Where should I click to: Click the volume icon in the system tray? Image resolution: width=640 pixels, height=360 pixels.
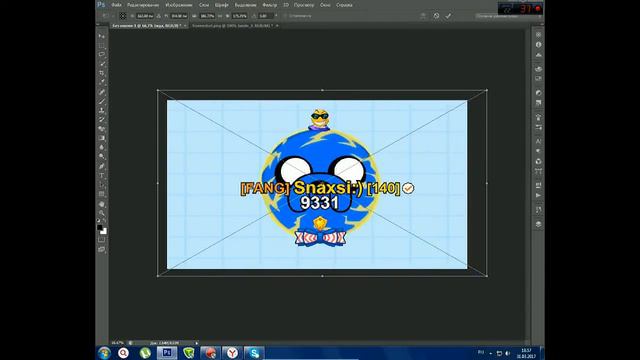click(507, 353)
